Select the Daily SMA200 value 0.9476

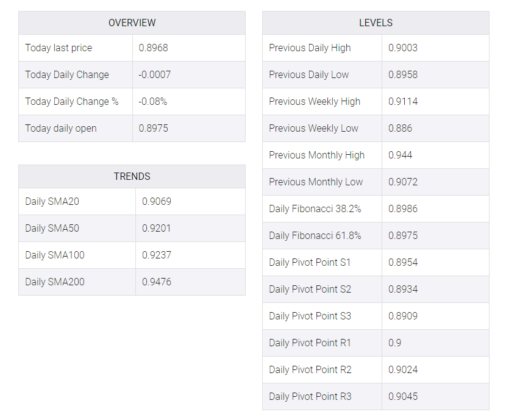click(157, 282)
